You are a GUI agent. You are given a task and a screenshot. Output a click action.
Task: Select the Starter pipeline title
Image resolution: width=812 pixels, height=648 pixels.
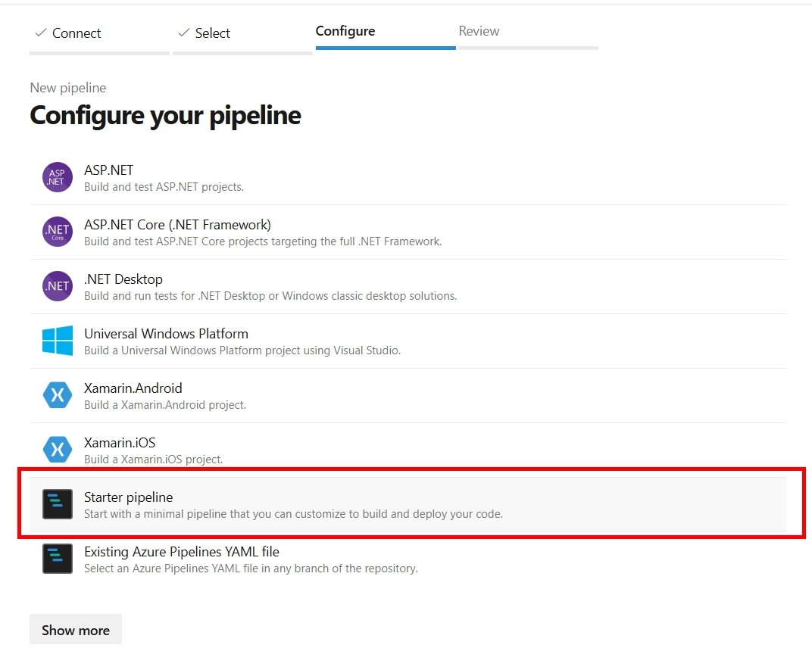coord(129,497)
